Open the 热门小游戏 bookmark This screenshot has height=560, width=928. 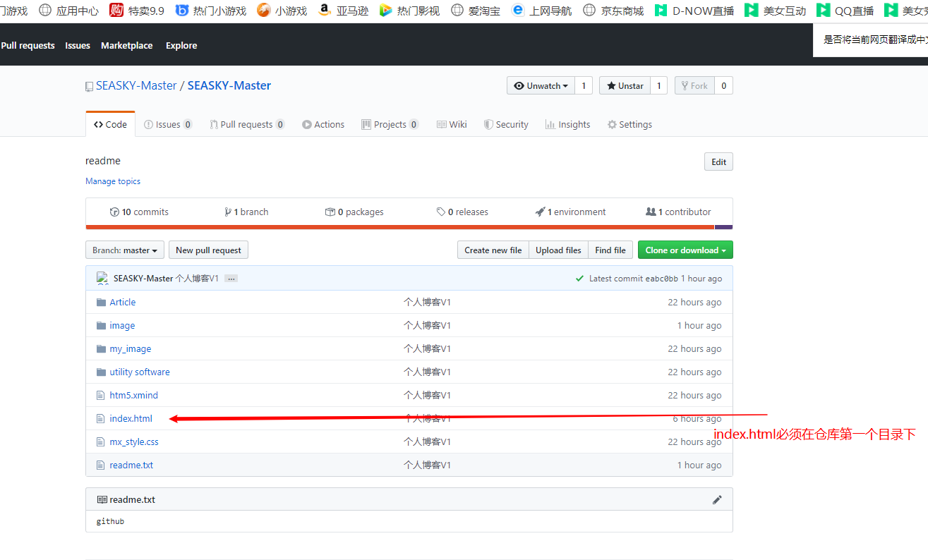tap(211, 11)
